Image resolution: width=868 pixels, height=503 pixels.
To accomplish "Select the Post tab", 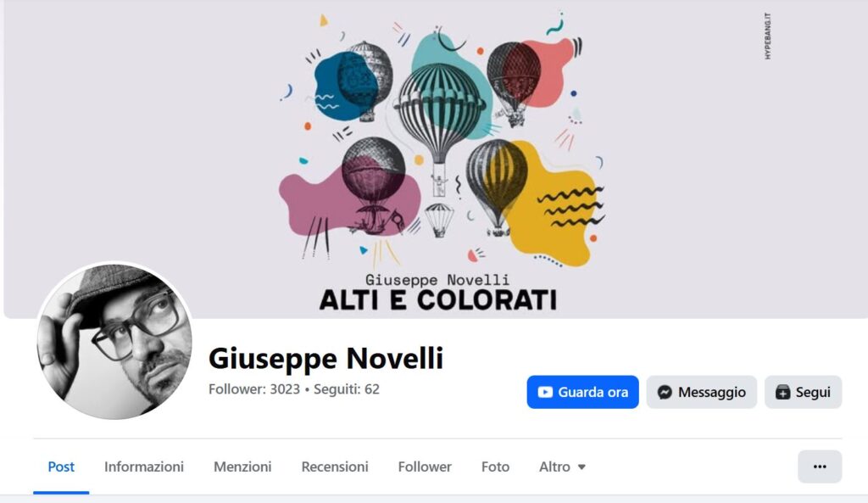I will pyautogui.click(x=61, y=467).
